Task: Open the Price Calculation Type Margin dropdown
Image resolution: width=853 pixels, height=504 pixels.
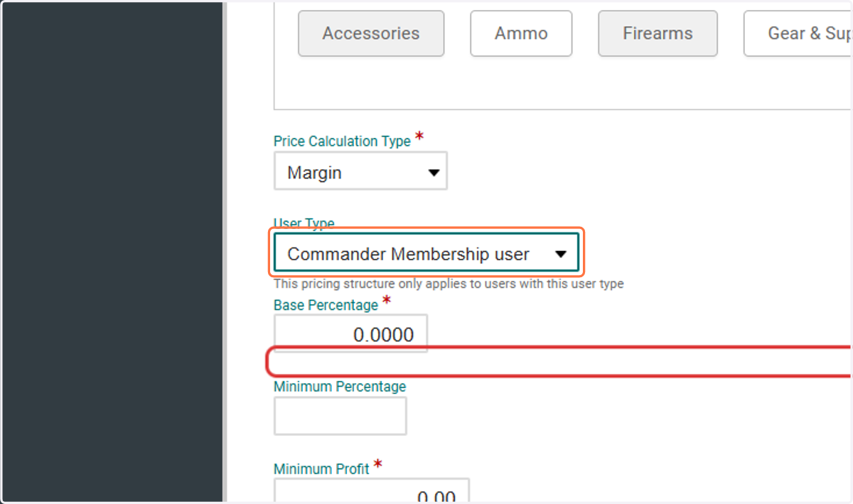Action: click(360, 171)
